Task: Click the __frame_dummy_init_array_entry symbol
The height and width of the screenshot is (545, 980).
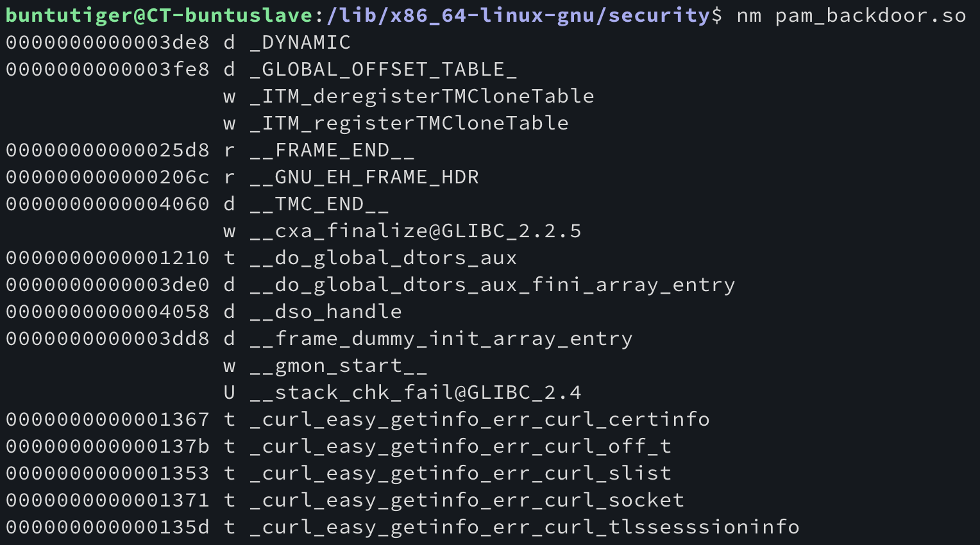Action: coord(441,339)
